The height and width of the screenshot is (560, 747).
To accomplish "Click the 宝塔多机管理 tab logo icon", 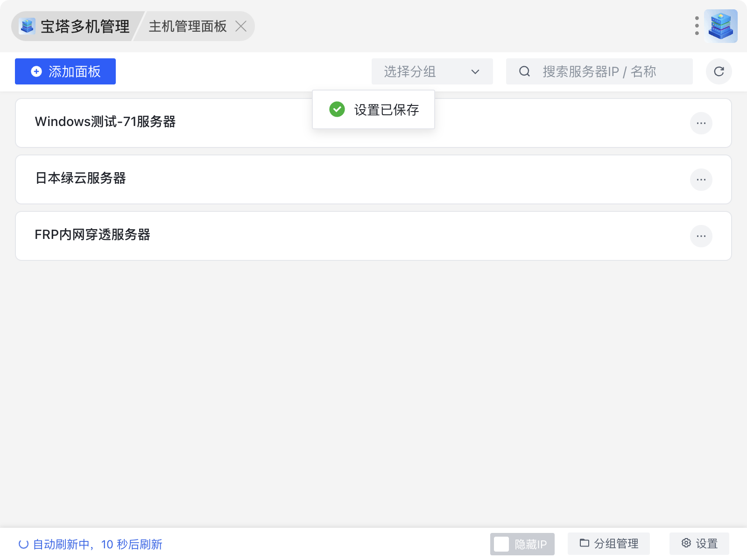I will point(27,26).
